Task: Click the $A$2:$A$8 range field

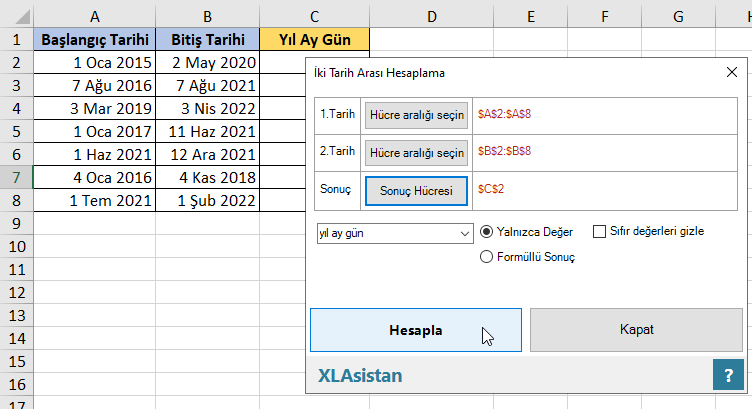Action: [605, 115]
